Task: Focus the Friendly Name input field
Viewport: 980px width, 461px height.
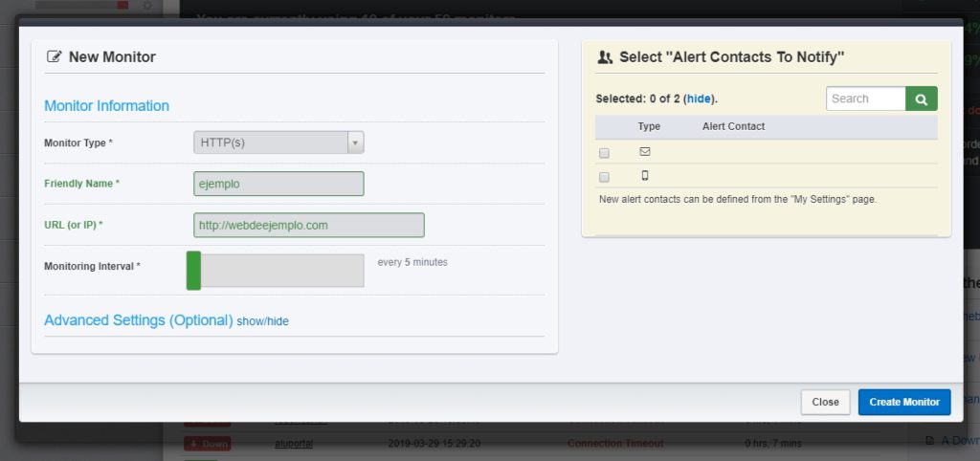Action: pos(278,184)
